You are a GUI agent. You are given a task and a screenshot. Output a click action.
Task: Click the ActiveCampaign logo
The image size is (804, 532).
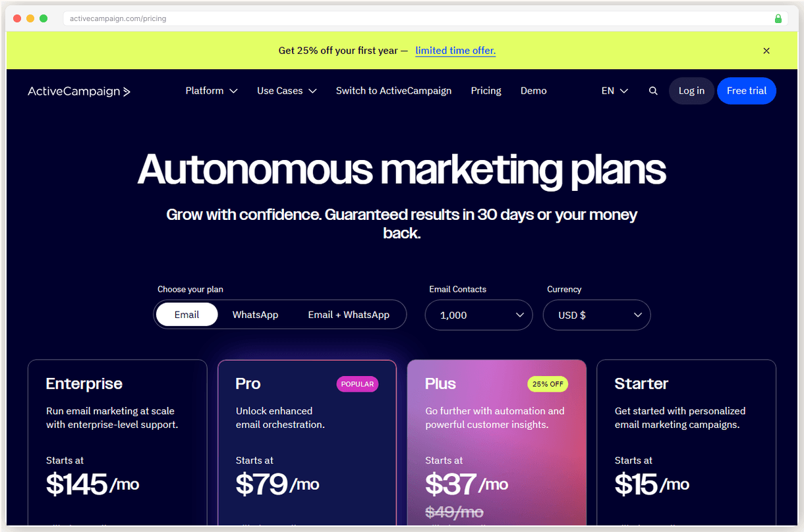click(x=78, y=91)
